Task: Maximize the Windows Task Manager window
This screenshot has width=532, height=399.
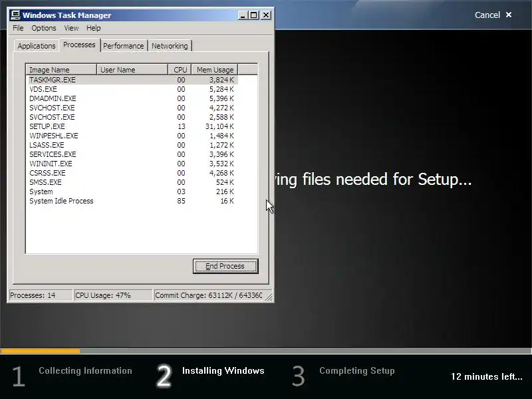Action: tap(253, 15)
